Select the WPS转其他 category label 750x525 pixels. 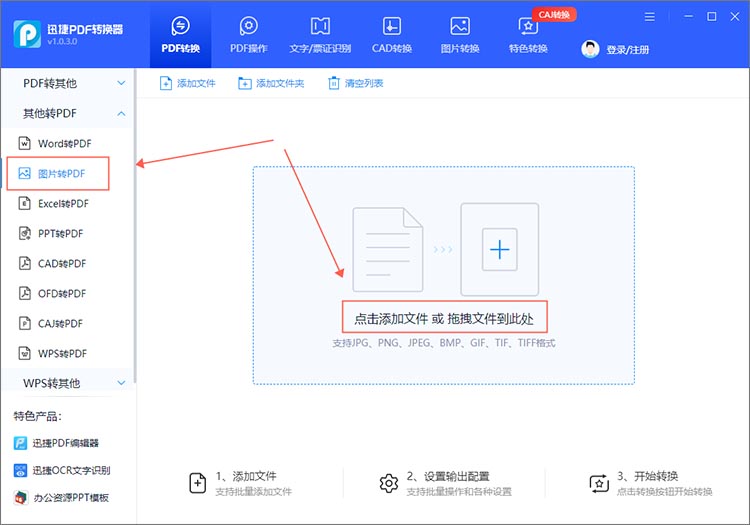click(x=51, y=383)
